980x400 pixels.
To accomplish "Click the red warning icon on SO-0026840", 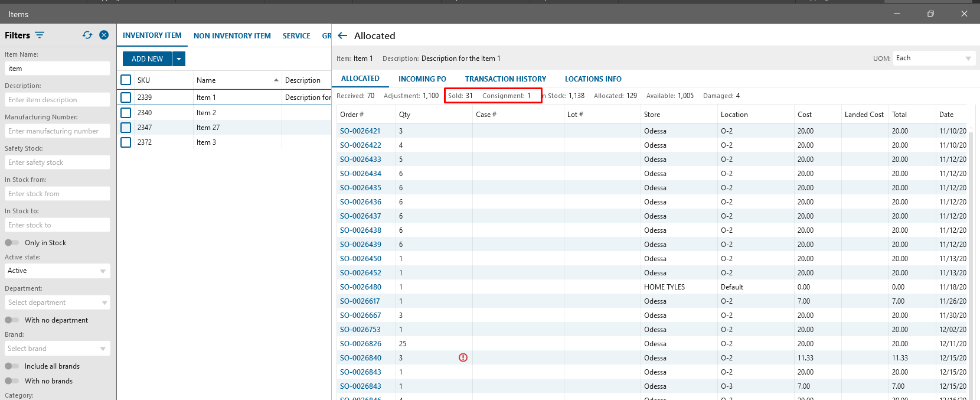I will pos(463,357).
